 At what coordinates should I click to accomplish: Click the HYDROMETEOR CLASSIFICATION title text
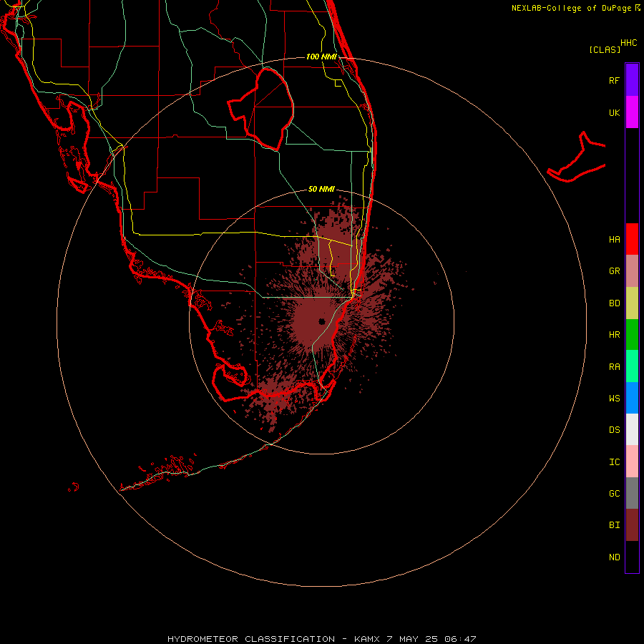251,639
